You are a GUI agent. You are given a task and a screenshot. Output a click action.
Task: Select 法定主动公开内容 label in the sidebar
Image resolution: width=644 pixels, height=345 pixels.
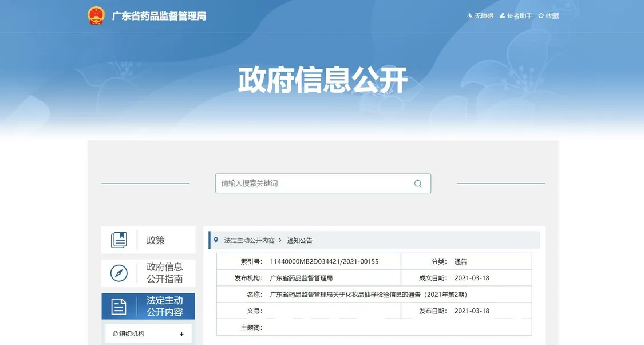coord(165,307)
